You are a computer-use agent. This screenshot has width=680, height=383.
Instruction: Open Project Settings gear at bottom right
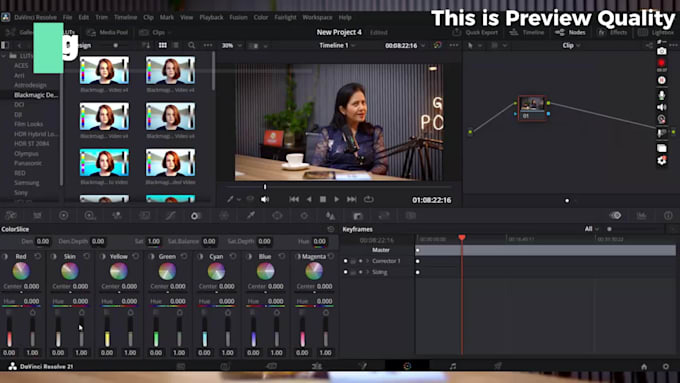click(x=666, y=367)
